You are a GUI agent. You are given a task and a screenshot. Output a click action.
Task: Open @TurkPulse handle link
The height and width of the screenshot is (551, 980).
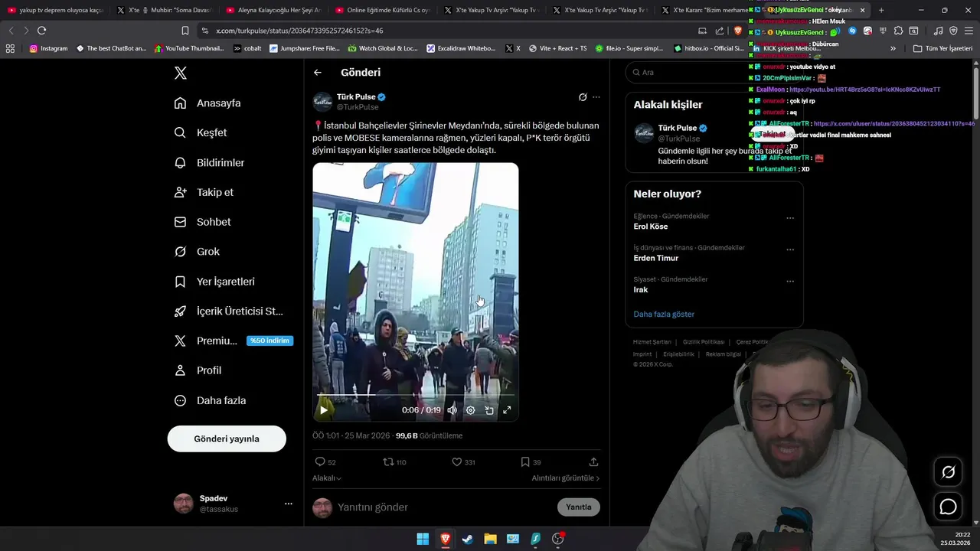pyautogui.click(x=358, y=107)
